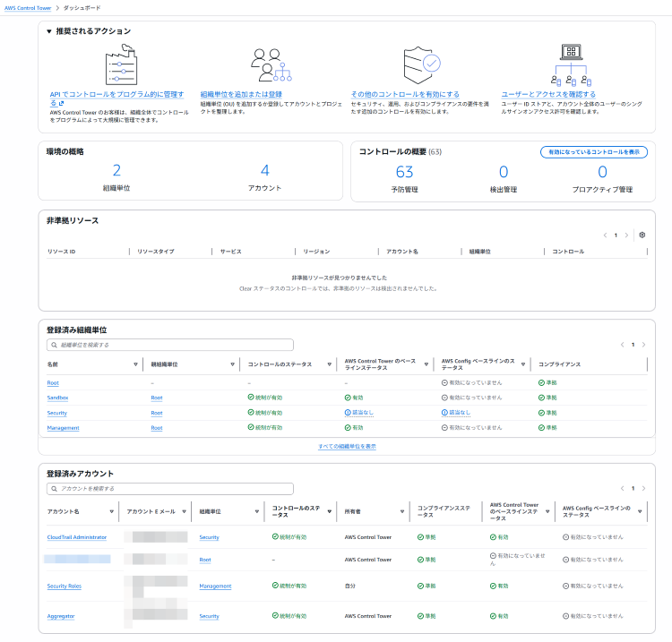Screen dimensions: 672x642
Task: Go to previous page in 登録済み組織単位 table
Action: tap(623, 345)
